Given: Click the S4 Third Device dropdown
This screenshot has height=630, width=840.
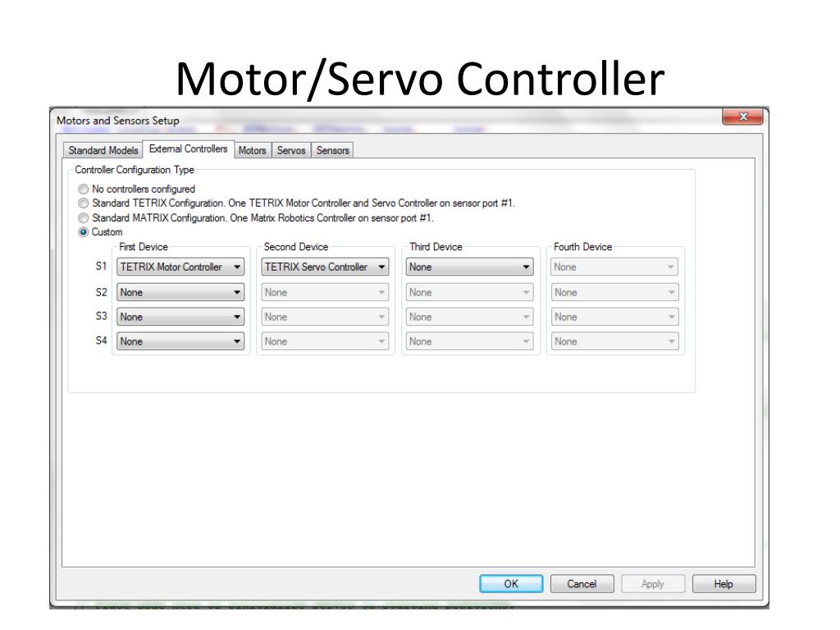Looking at the screenshot, I should (x=469, y=342).
